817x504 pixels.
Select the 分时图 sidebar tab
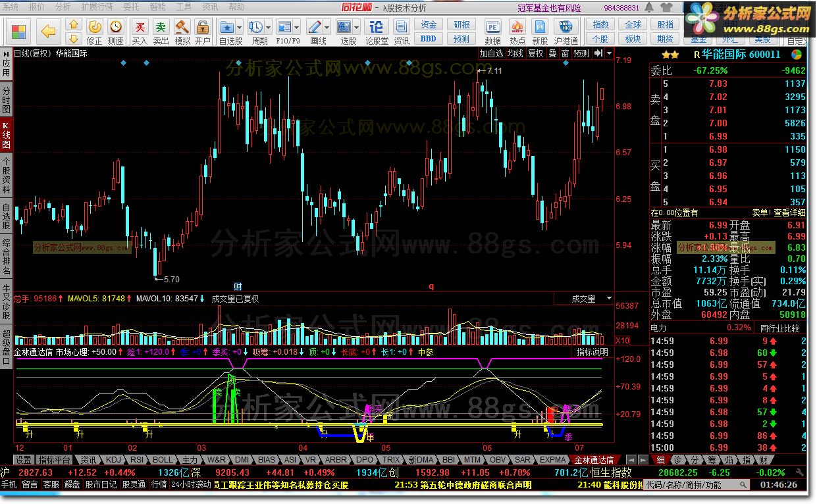tap(6, 100)
